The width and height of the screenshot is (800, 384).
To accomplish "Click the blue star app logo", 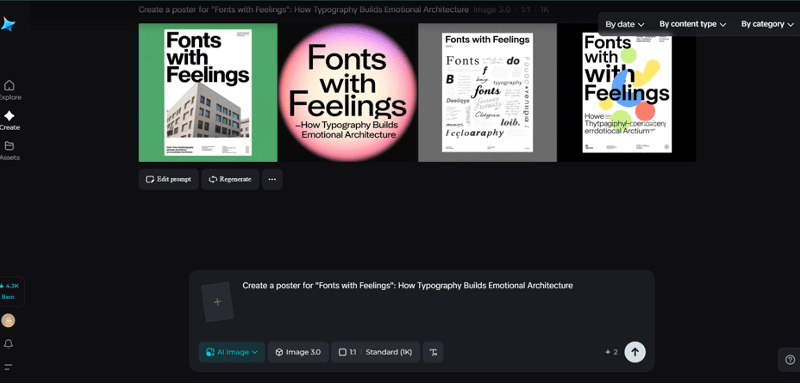I will 7,24.
